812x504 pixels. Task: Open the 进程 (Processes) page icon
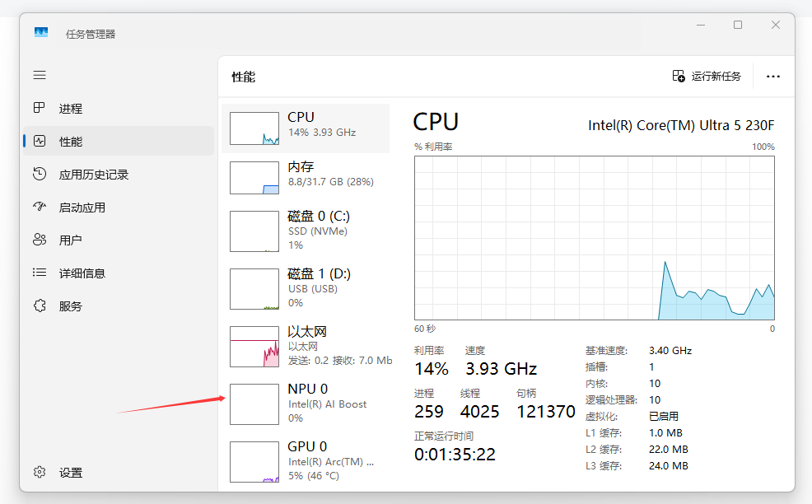pos(40,108)
